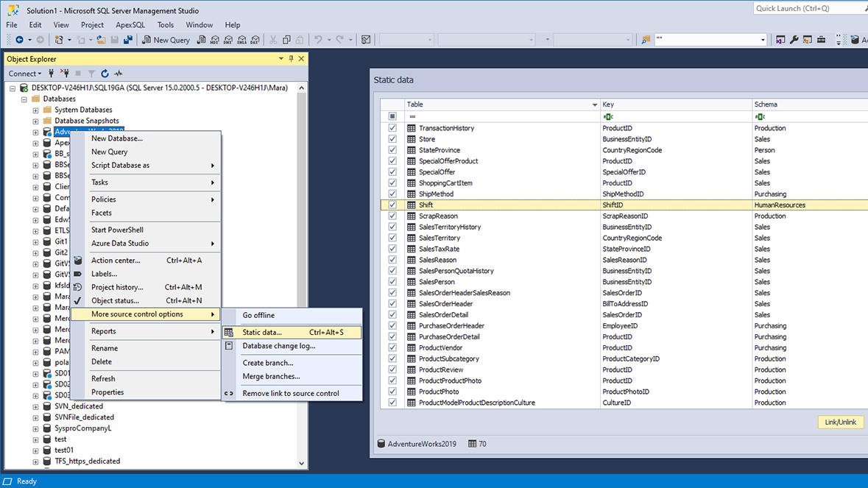Click the Toolbox icon in toolbar
This screenshot has height=488, width=868.
pos(822,40)
